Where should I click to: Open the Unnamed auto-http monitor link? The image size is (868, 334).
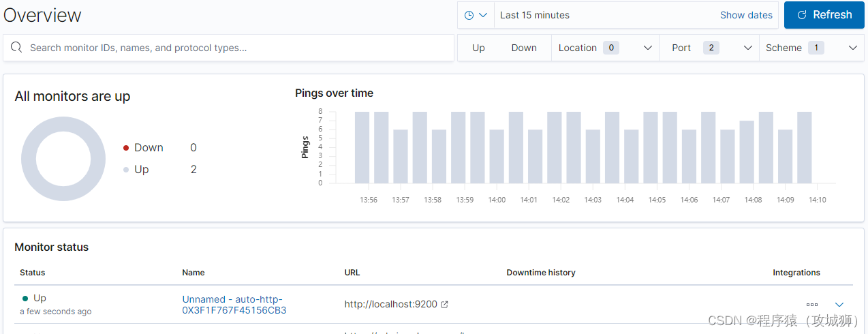click(x=234, y=305)
